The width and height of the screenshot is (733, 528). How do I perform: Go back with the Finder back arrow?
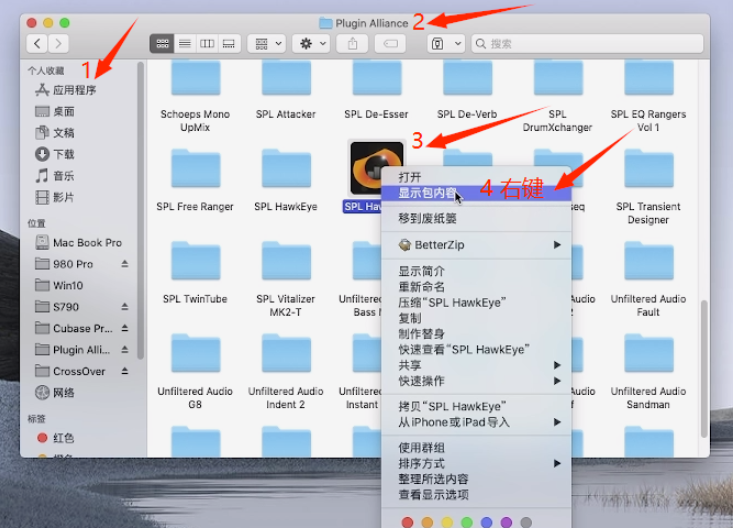tap(37, 43)
